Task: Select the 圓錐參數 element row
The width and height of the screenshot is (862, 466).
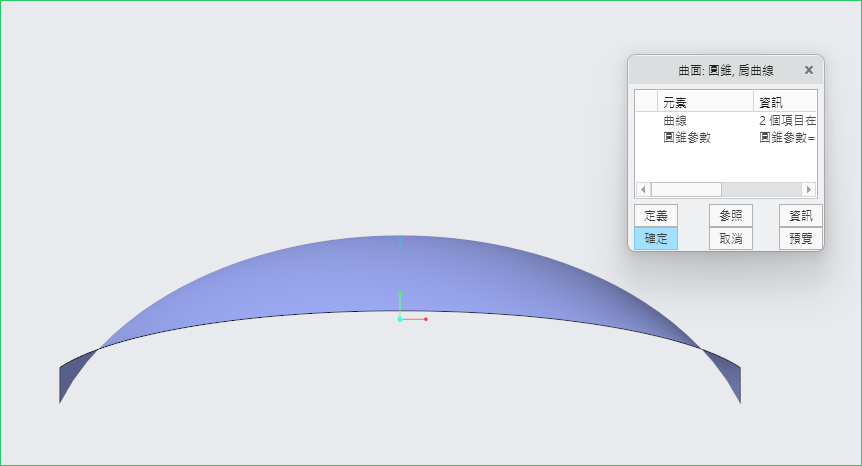Action: click(687, 137)
